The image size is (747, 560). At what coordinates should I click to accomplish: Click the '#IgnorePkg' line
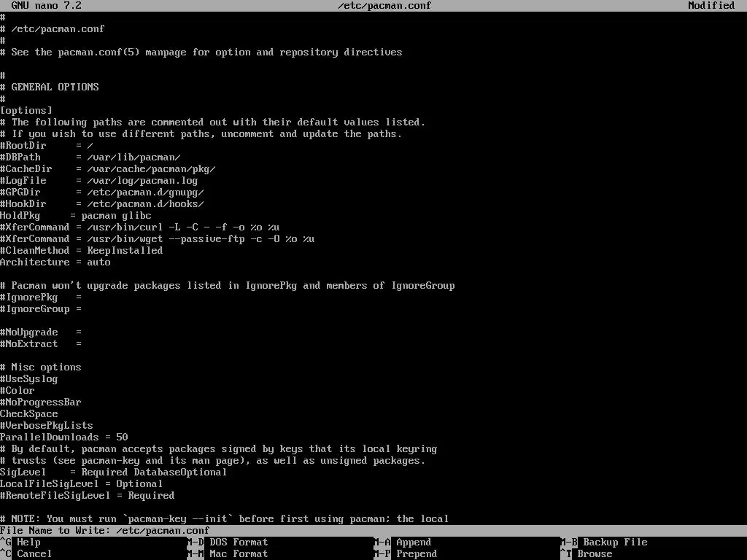coord(41,297)
